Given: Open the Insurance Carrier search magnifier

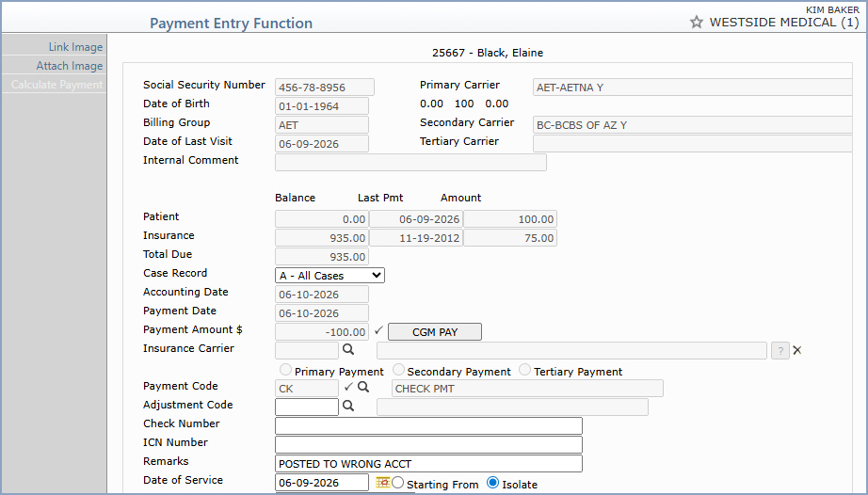Looking at the screenshot, I should 348,349.
